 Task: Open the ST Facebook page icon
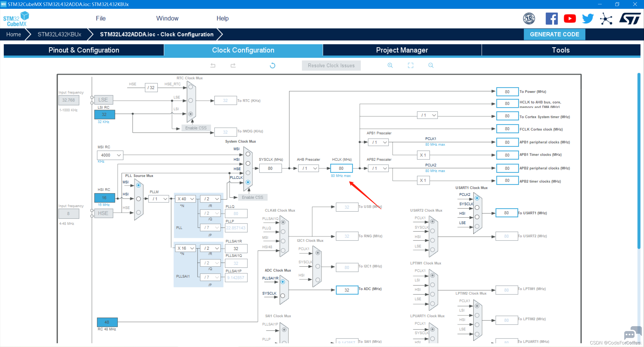(552, 19)
